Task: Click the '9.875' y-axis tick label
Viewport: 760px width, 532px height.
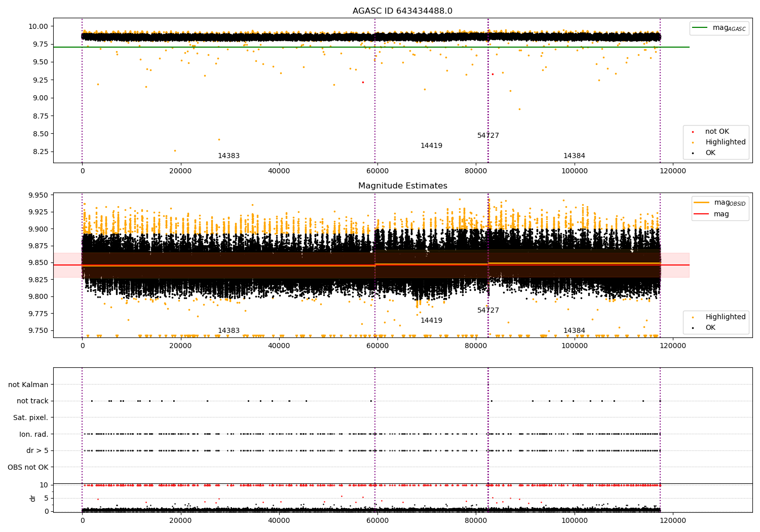Action: coord(39,246)
